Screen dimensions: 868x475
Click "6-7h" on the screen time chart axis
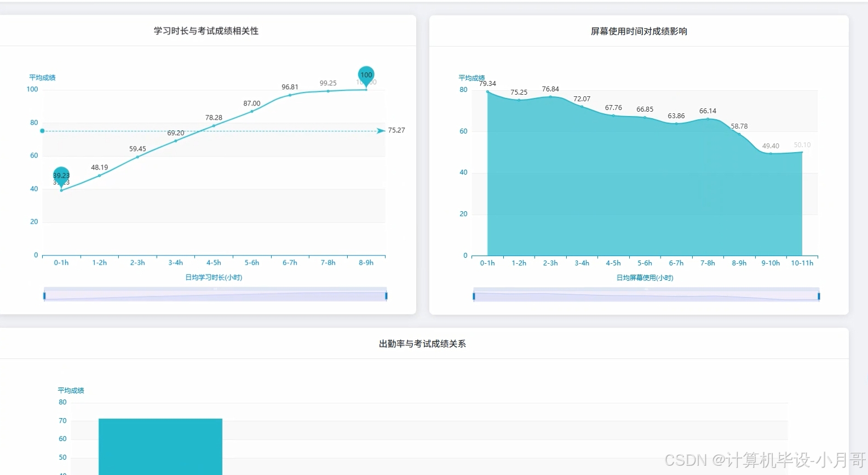coord(676,263)
